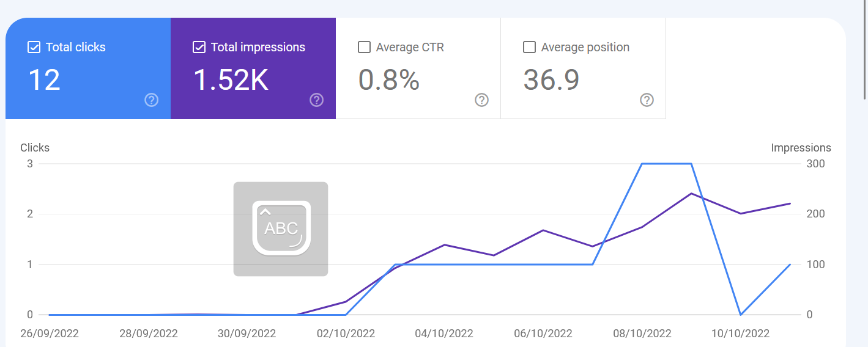
Task: Click the 26/09/2022 date axis label
Action: tap(50, 334)
